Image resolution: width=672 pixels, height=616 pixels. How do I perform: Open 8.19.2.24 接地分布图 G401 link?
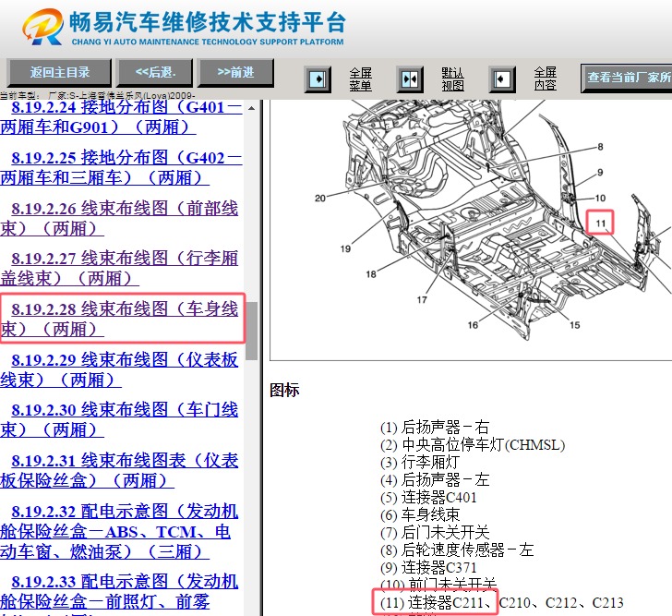pos(121,116)
